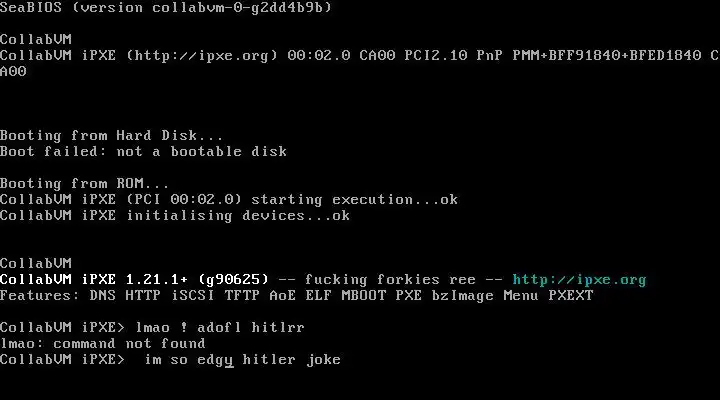
Task: Click the "starting execution...ok" line
Action: tap(229, 200)
